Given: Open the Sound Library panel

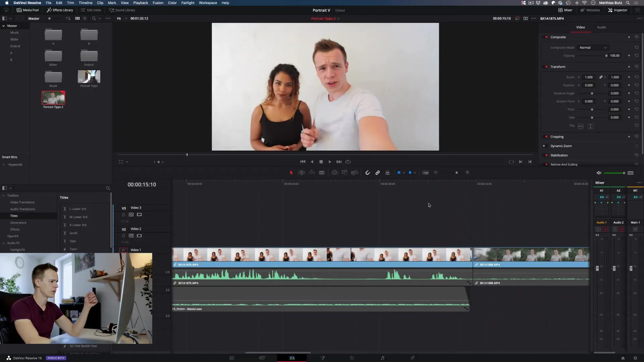Looking at the screenshot, I should click(122, 10).
